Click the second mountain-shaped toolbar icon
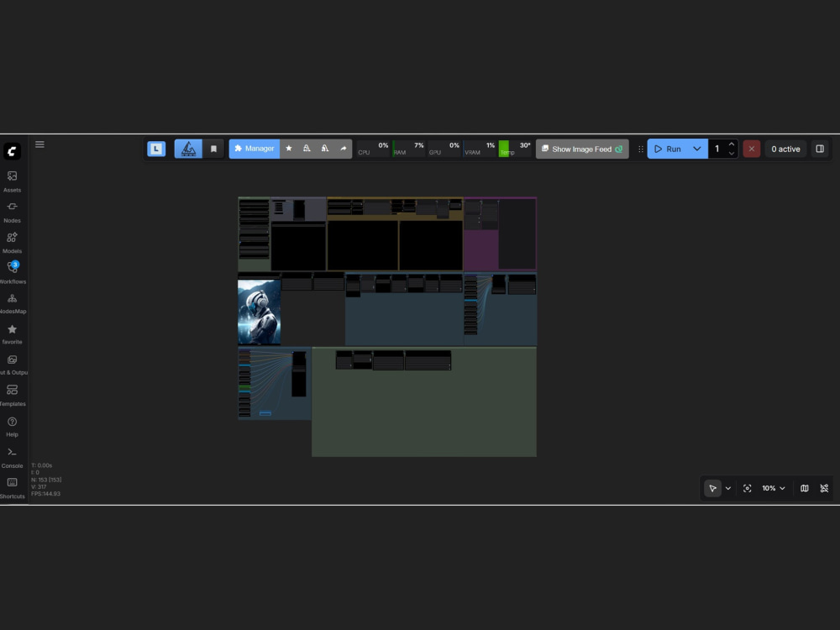This screenshot has width=840, height=630. 325,149
